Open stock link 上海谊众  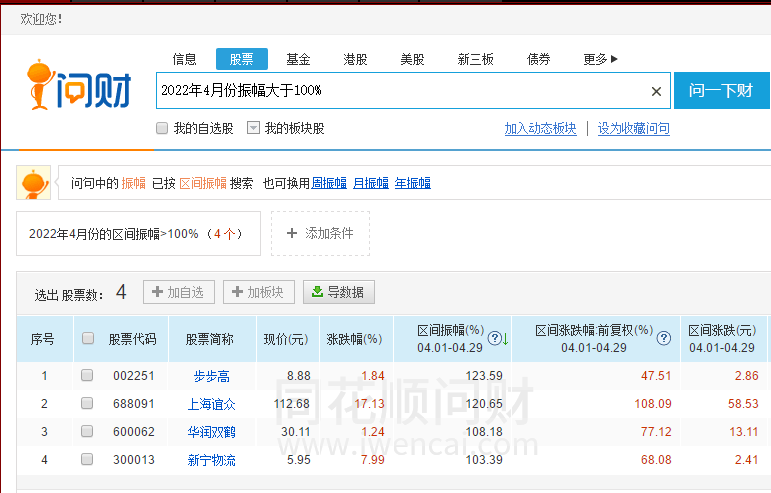211,404
